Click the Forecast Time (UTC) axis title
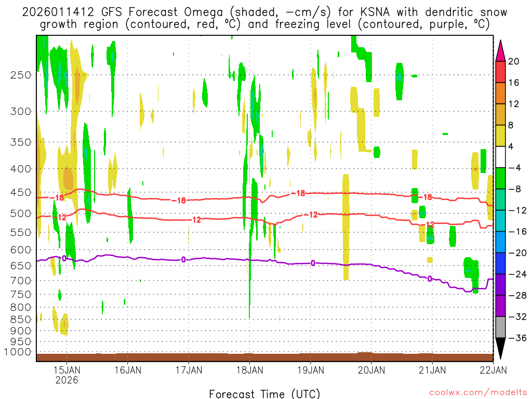 264,394
